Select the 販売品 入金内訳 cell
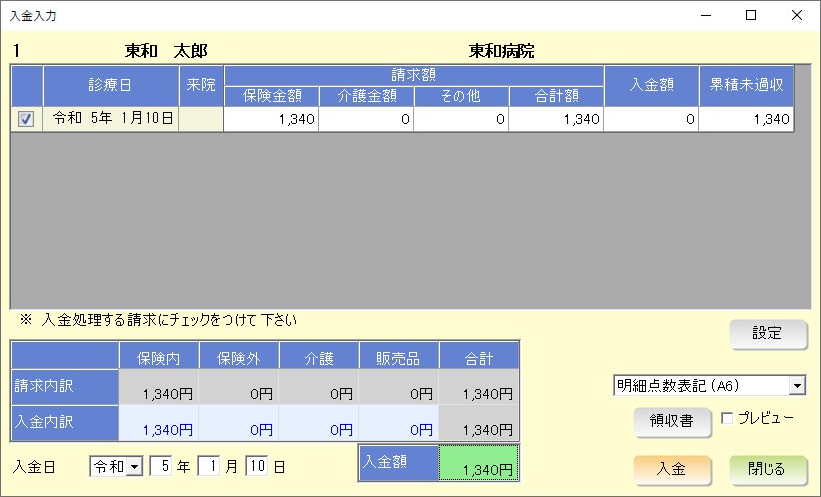The image size is (821, 497). click(x=398, y=424)
